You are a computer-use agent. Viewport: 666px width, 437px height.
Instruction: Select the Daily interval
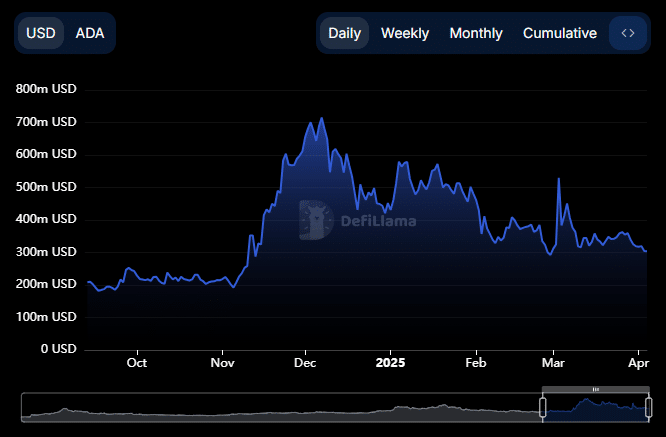344,33
